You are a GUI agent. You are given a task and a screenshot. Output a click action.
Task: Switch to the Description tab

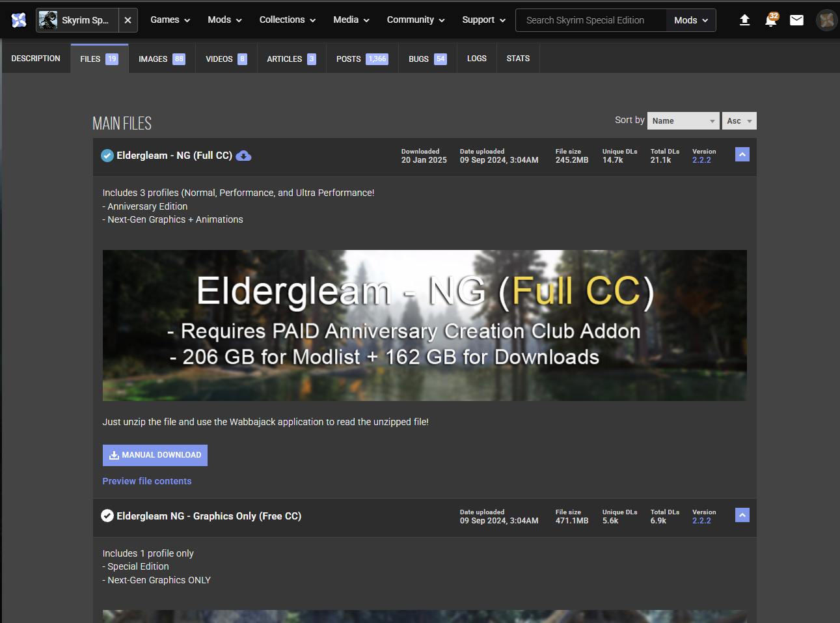(36, 59)
